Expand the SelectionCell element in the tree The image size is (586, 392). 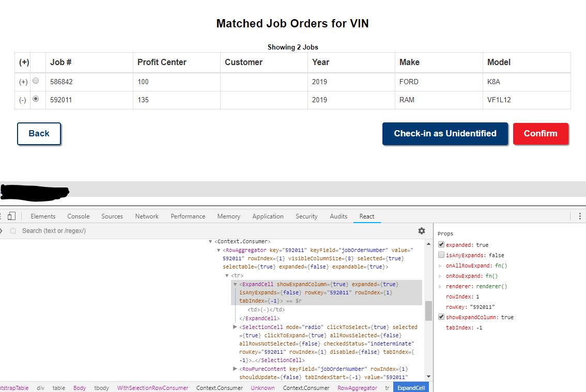[x=235, y=327]
